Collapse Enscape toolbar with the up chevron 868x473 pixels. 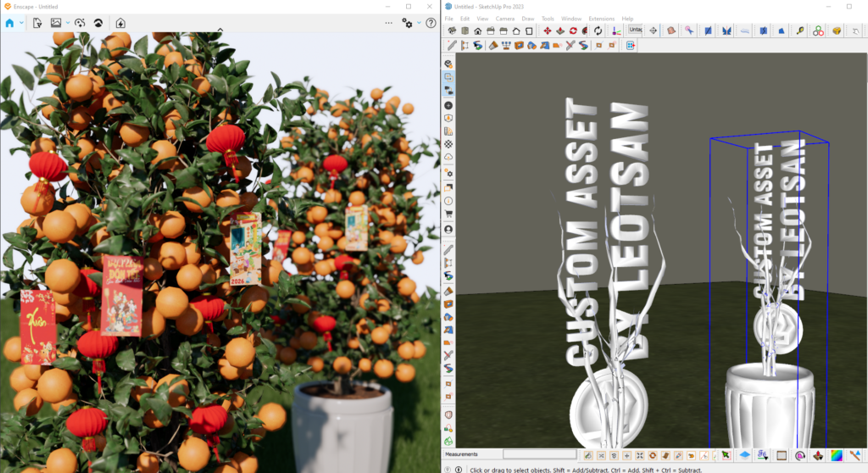pos(220,30)
